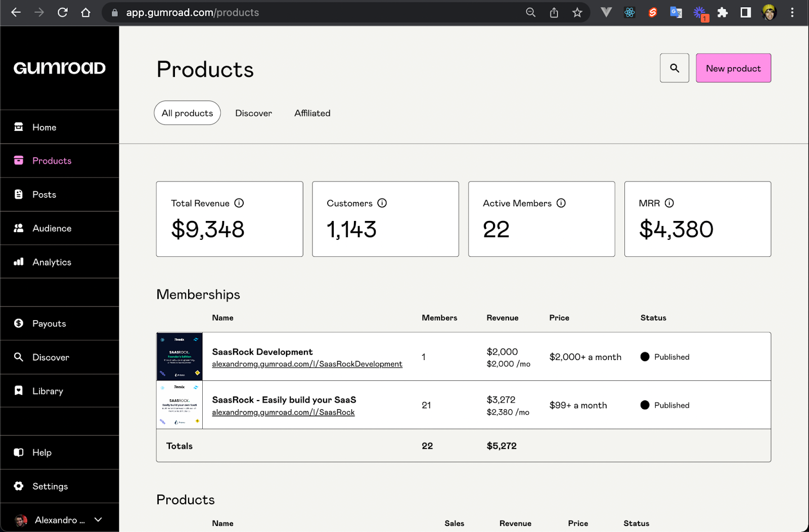Open the Total Revenue info icon
This screenshot has height=532, width=809.
point(239,203)
